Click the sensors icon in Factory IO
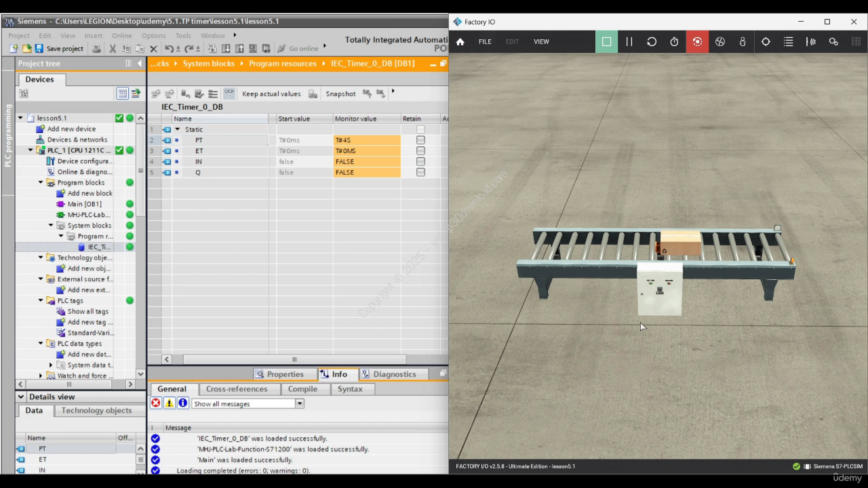Screen dimensions: 868x488 (x=810, y=42)
